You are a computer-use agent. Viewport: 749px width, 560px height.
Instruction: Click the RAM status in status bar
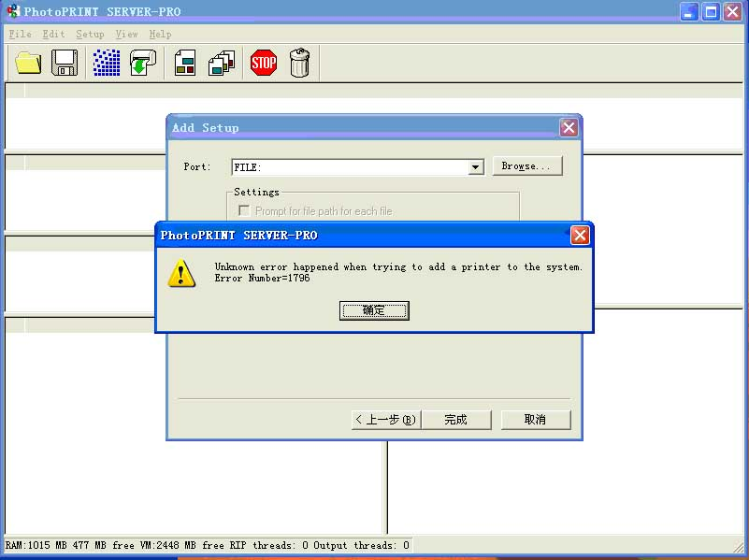[x=70, y=545]
